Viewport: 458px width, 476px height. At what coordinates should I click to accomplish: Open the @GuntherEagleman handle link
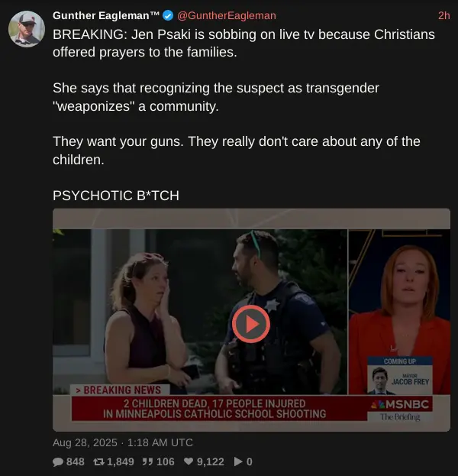click(227, 15)
